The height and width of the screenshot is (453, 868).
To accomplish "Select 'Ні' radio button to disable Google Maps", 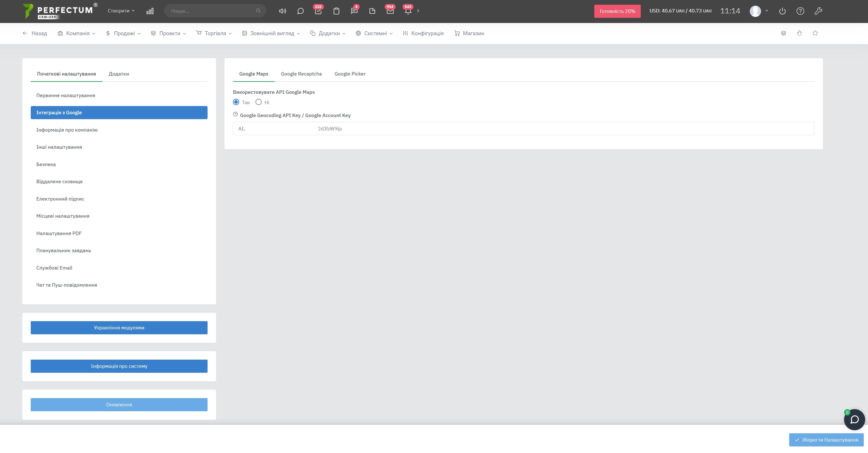I will (258, 102).
